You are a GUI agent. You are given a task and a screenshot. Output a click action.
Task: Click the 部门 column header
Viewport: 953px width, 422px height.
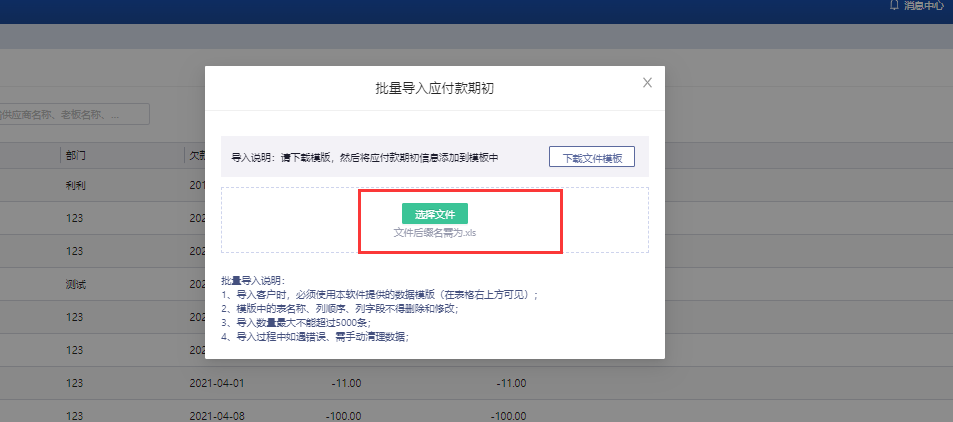pyautogui.click(x=76, y=156)
